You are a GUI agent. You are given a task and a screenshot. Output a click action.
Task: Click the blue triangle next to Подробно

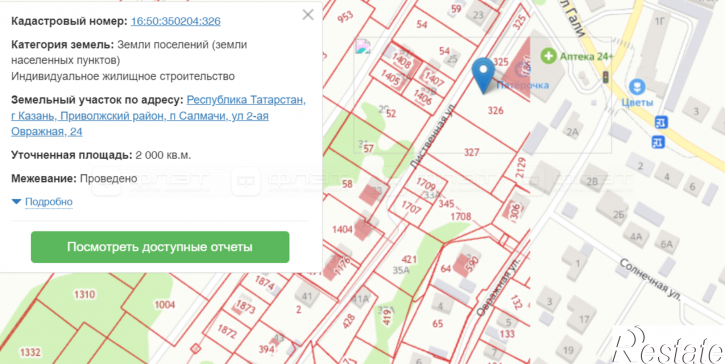click(x=17, y=202)
